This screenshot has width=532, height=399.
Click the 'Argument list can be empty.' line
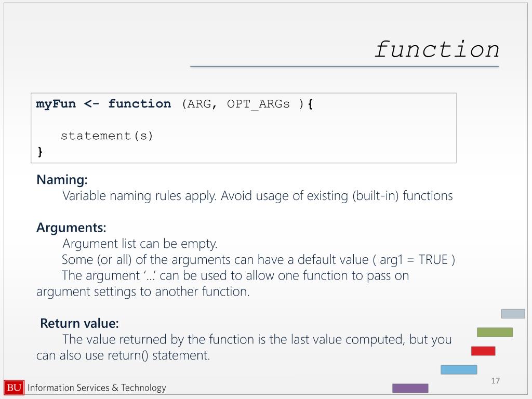[140, 244]
